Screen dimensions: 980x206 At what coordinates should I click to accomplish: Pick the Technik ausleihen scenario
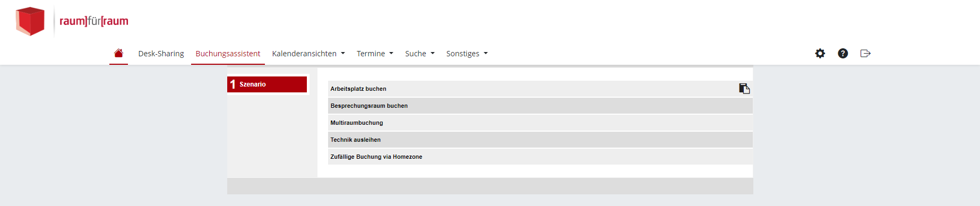[x=540, y=140]
